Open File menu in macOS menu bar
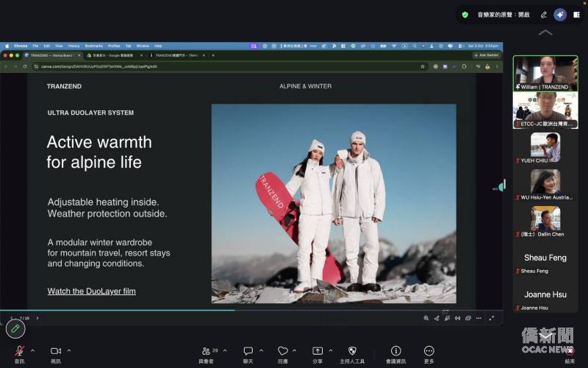The height and width of the screenshot is (368, 588). (35, 46)
